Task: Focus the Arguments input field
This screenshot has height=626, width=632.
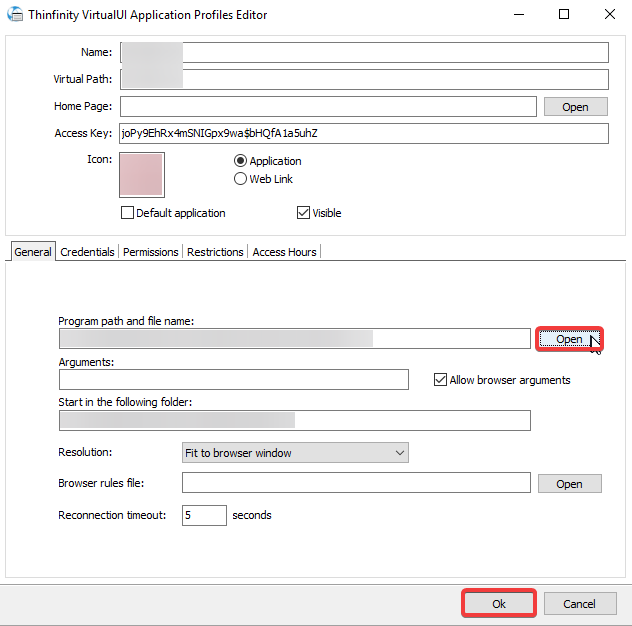Action: click(x=234, y=379)
